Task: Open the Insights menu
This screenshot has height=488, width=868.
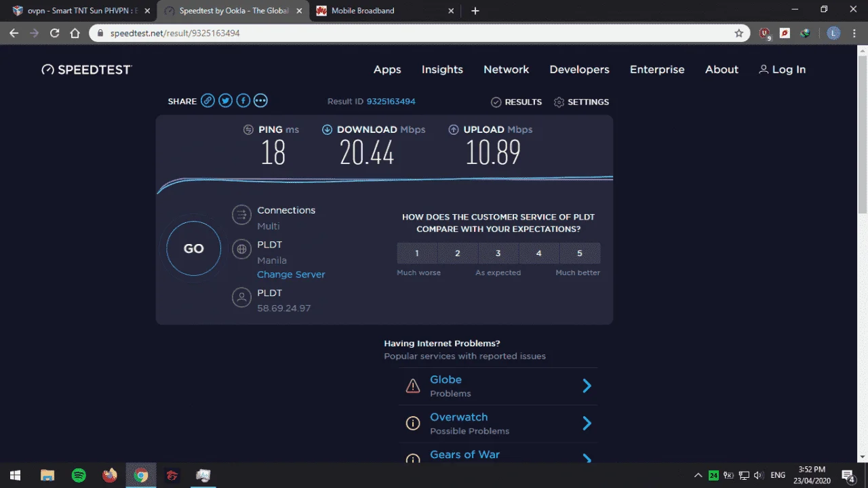Action: point(442,70)
